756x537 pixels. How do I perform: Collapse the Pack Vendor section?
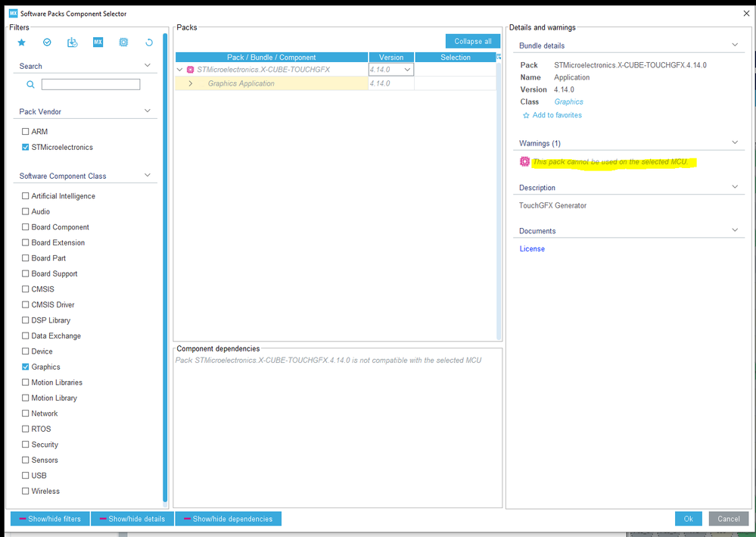(148, 111)
